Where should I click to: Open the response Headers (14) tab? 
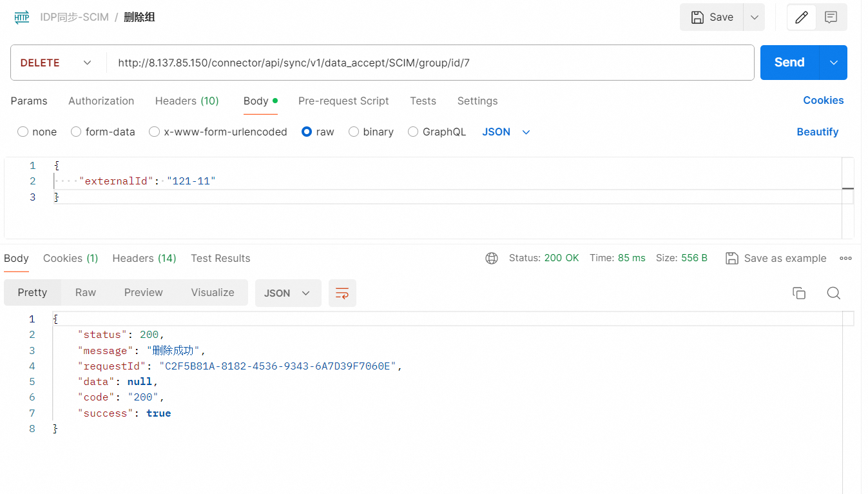pos(144,258)
